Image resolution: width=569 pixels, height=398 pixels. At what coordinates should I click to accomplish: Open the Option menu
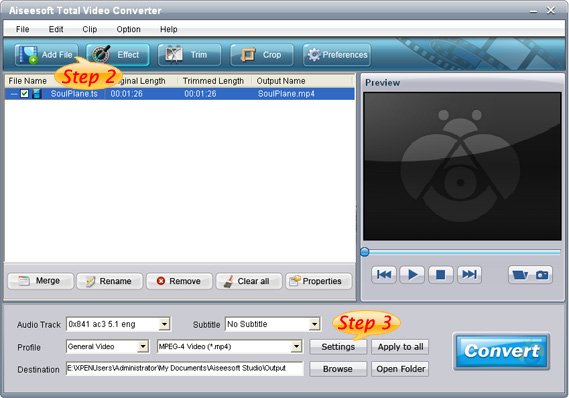click(128, 29)
